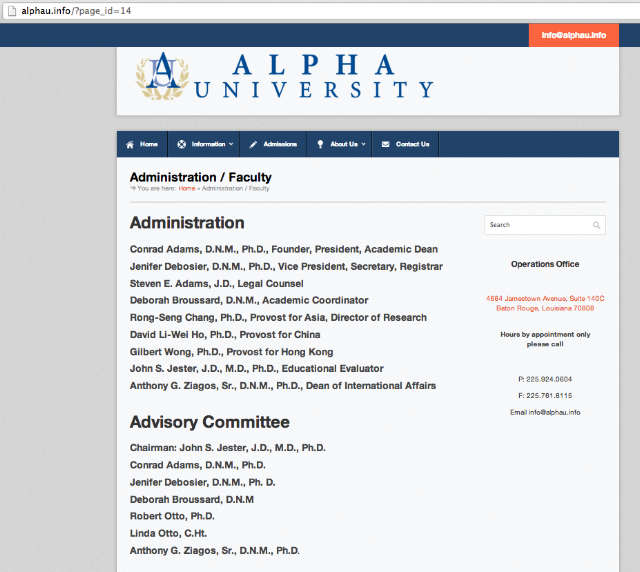Click inside the Search input field

538,225
